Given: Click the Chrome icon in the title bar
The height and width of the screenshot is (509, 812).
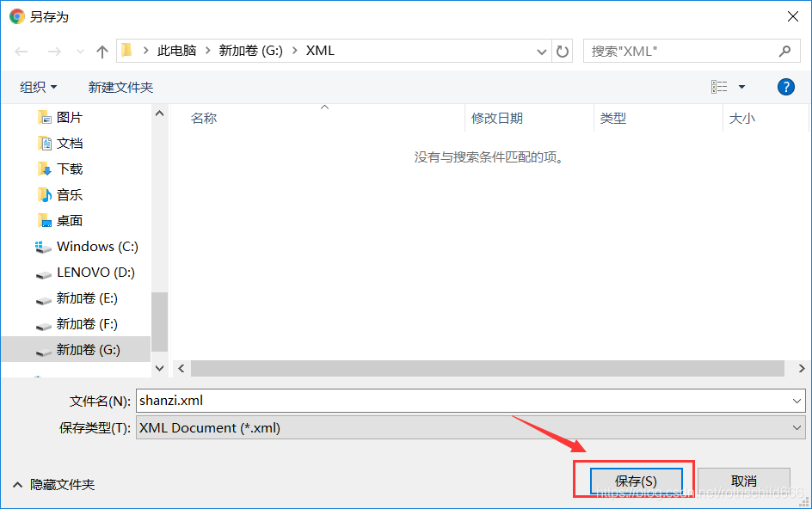Looking at the screenshot, I should click(17, 16).
